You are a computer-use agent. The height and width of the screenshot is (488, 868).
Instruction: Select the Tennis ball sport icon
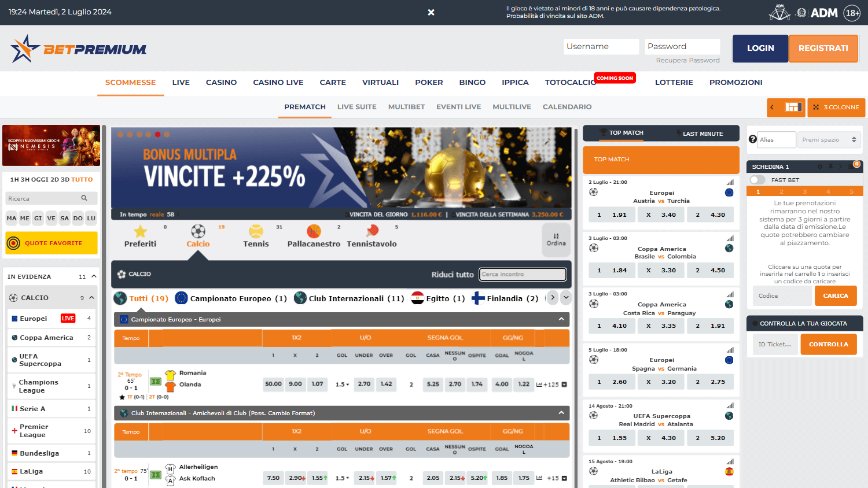point(256,232)
